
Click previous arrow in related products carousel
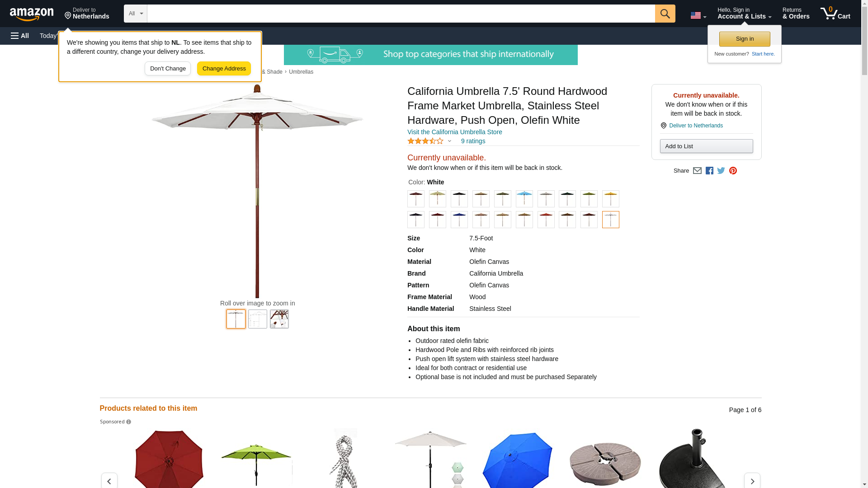[109, 481]
